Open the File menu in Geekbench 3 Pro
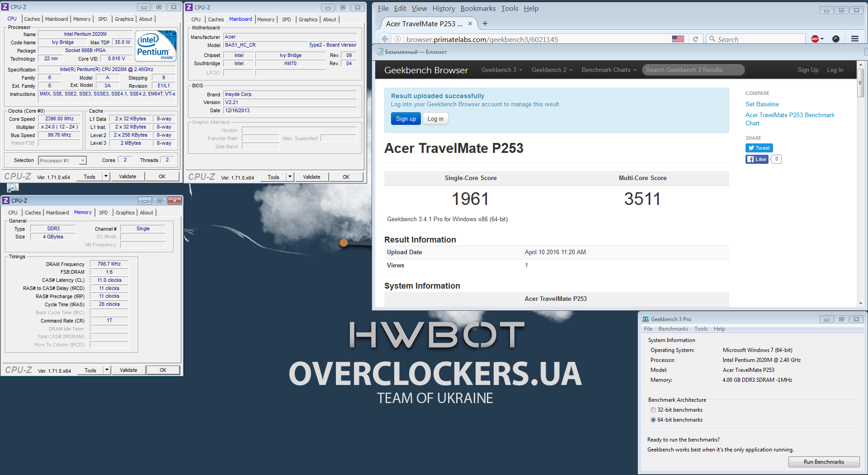This screenshot has width=868, height=475. [648, 329]
